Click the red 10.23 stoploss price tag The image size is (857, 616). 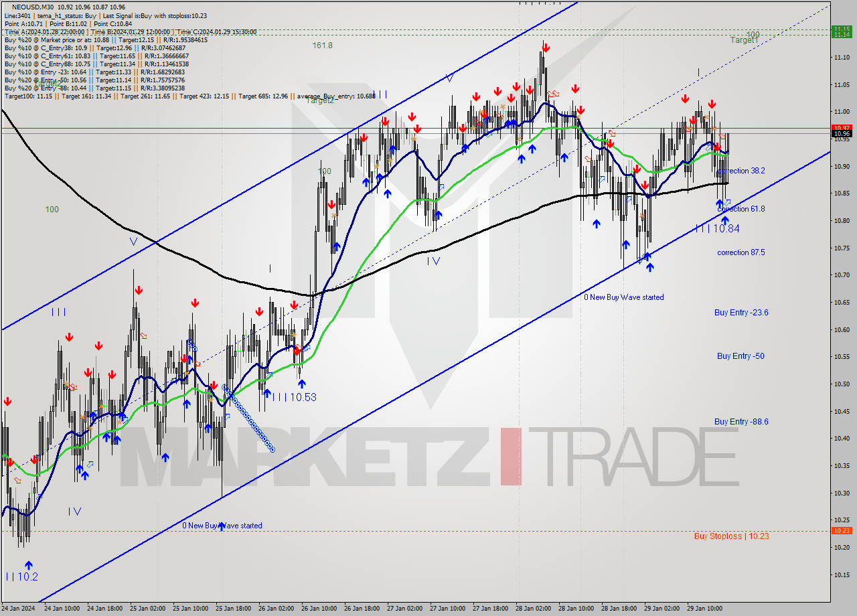click(x=841, y=530)
